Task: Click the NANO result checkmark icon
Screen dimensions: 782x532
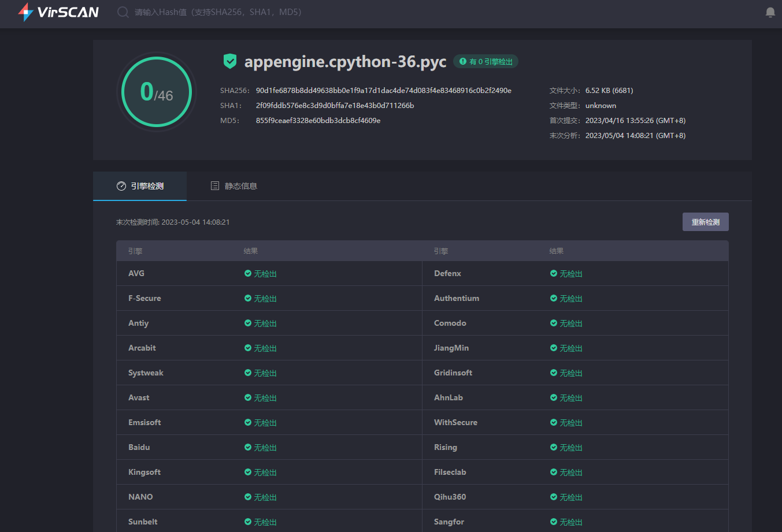Action: (248, 497)
